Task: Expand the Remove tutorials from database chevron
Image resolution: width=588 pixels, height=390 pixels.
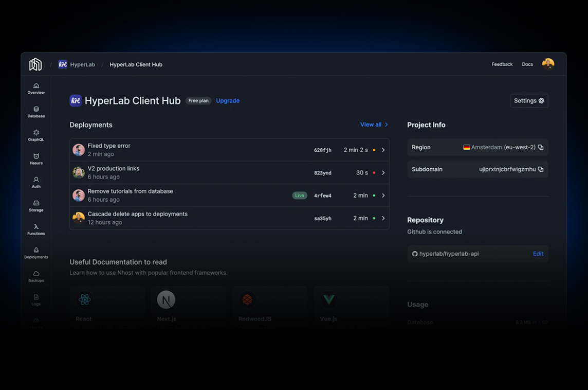Action: [383, 195]
